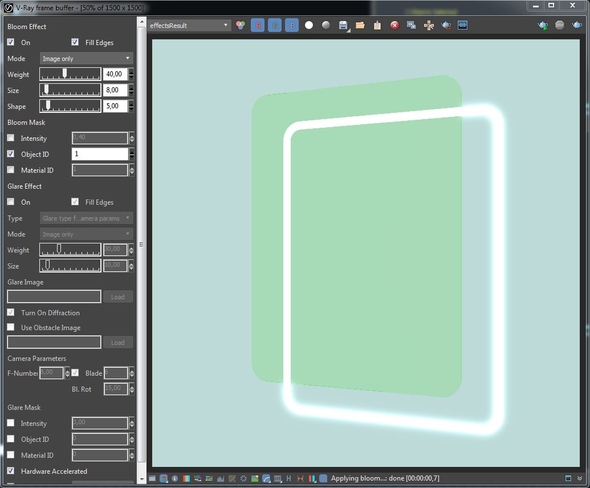Click the lens effects panel scrollbar down arrow
This screenshot has height=488, width=590.
point(141,479)
